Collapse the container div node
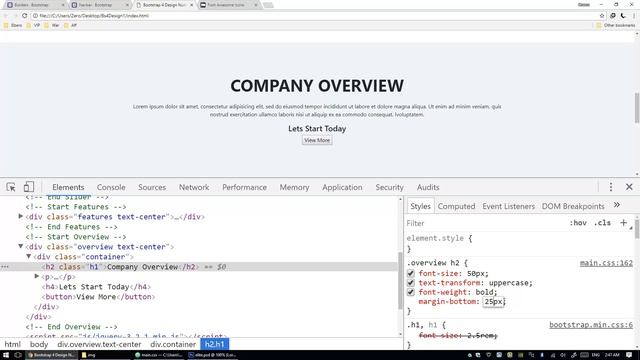The height and width of the screenshot is (360, 640). pos(29,257)
